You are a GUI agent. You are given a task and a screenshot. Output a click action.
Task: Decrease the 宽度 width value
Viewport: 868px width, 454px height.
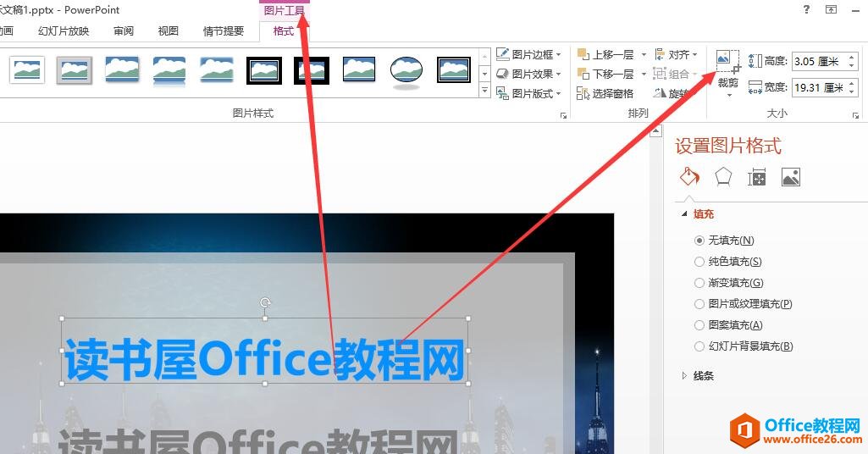coord(851,92)
